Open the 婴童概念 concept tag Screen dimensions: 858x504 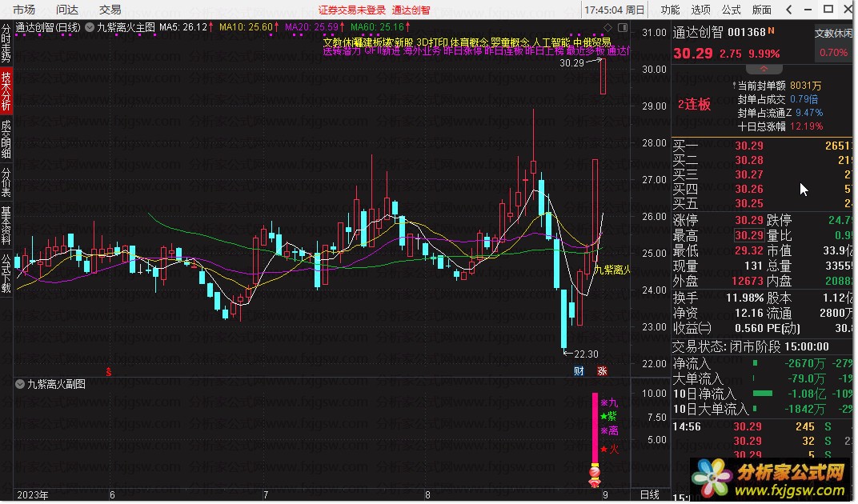(x=510, y=42)
